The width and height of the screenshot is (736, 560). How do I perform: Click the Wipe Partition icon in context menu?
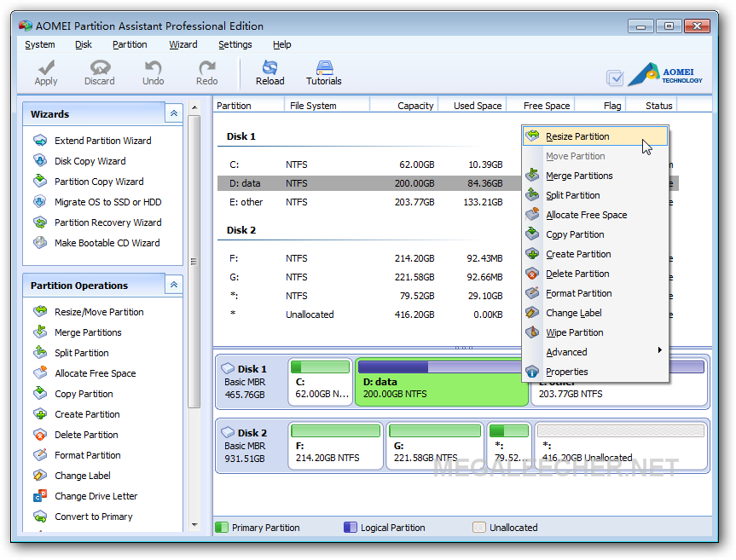pos(532,332)
